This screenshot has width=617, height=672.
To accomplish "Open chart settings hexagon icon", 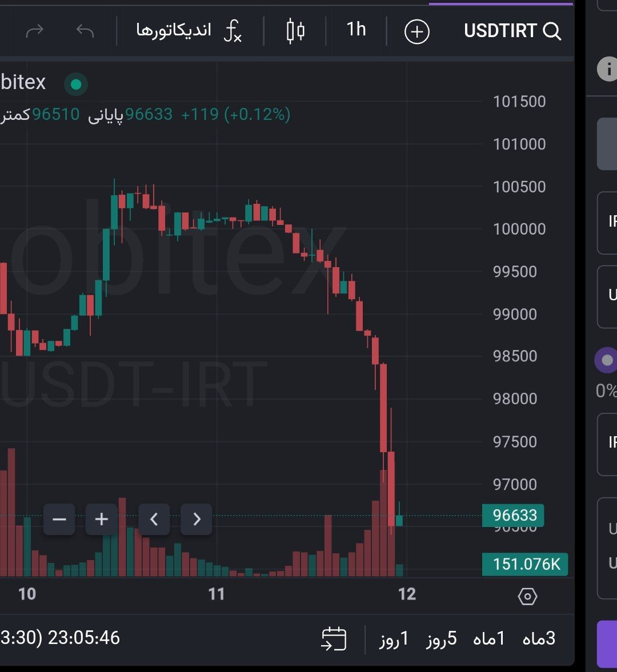I will click(527, 596).
